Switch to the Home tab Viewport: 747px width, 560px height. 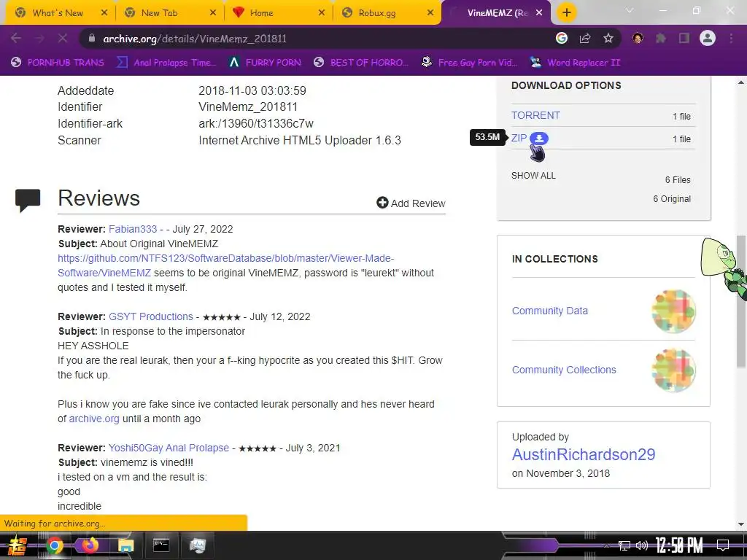(262, 13)
